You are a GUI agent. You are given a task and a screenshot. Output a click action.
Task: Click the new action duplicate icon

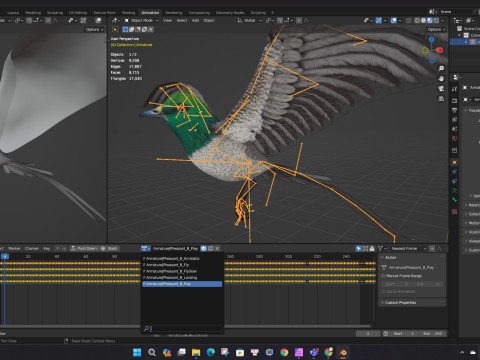[x=211, y=248]
